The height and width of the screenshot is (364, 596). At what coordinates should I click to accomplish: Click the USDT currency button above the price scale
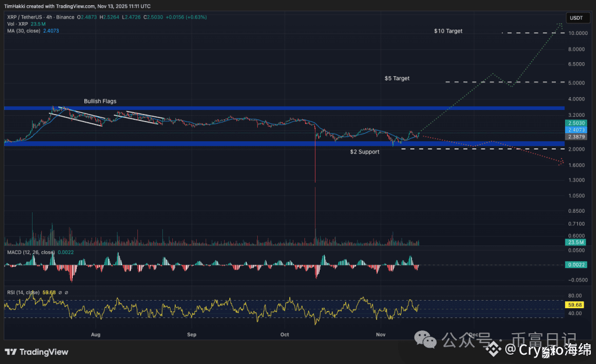577,18
